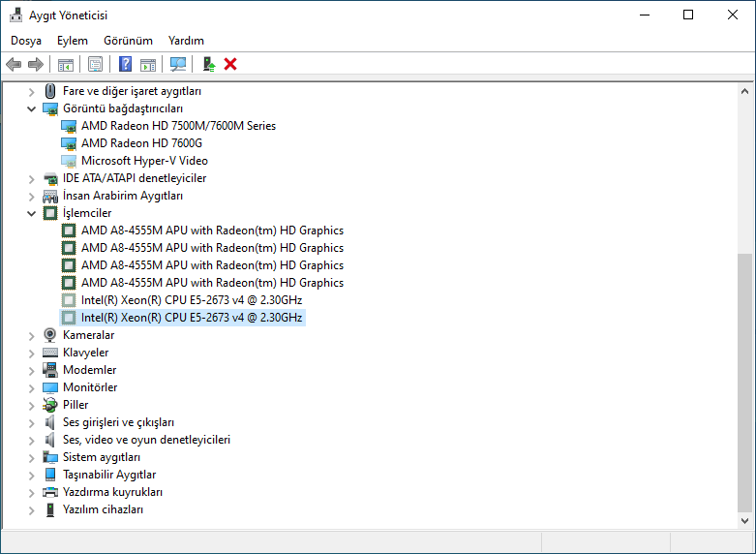This screenshot has height=554, width=756.
Task: Select the highlighted Intel Xeon E5-2673 entry
Action: (192, 318)
